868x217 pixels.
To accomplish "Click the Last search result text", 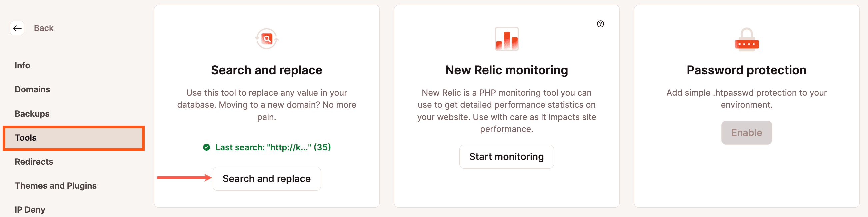I will pyautogui.click(x=273, y=147).
